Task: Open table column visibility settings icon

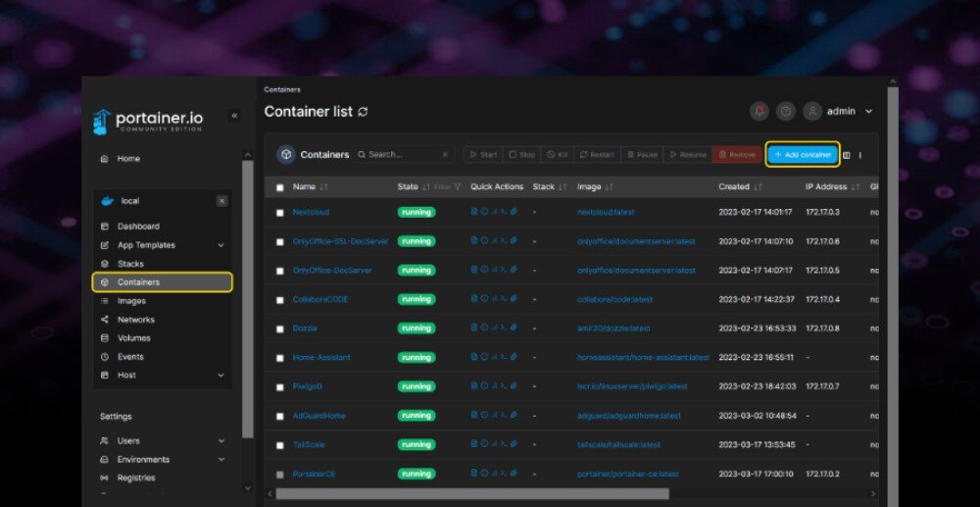Action: [847, 155]
